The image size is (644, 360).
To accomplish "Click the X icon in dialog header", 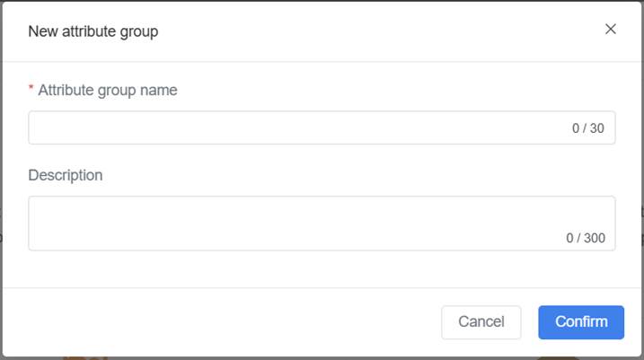I will click(x=611, y=30).
